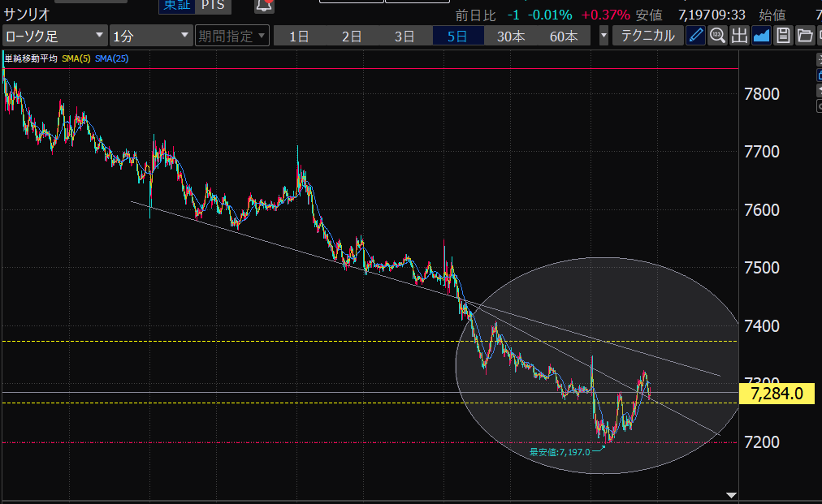
Task: Activate the pencil drawing tool
Action: click(x=695, y=36)
